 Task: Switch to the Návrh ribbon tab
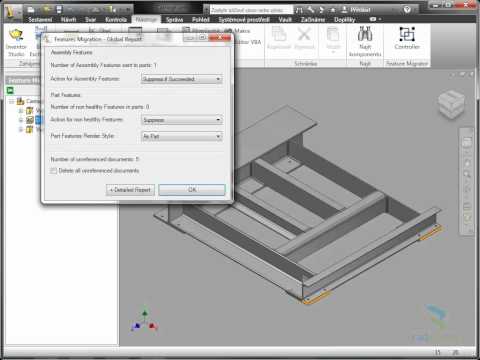pyautogui.click(x=68, y=20)
